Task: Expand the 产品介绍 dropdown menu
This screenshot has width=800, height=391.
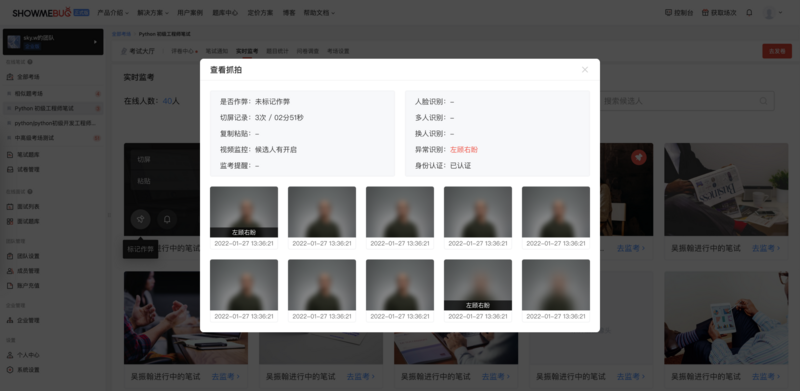Action: pos(113,13)
